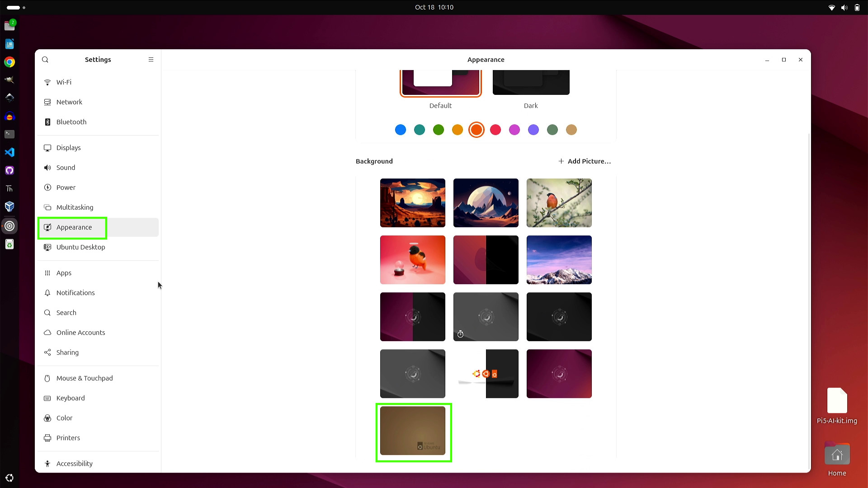Select the Default theme option
Image resolution: width=868 pixels, height=488 pixels.
[441, 82]
